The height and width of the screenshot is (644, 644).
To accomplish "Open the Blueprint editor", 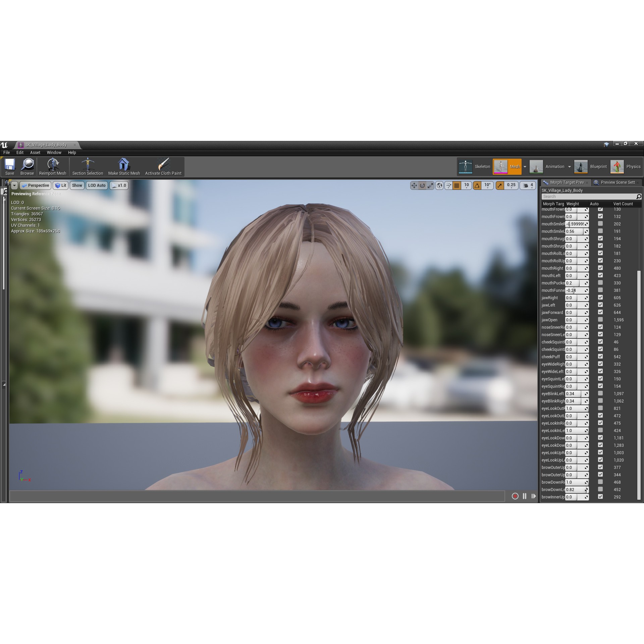I will coord(590,166).
